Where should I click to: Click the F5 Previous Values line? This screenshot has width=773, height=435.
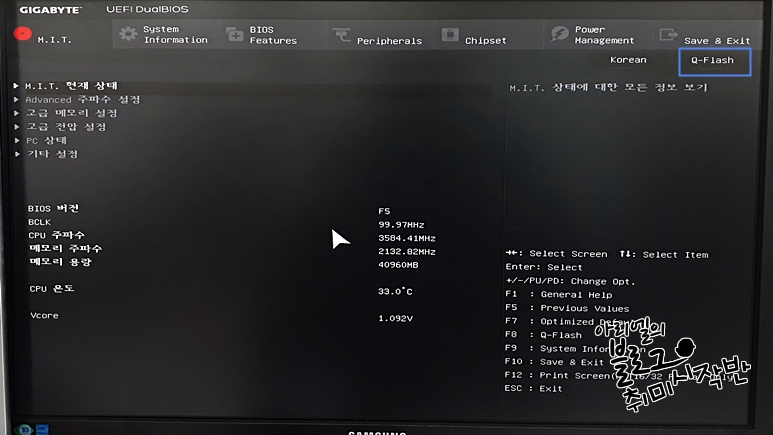pyautogui.click(x=567, y=308)
